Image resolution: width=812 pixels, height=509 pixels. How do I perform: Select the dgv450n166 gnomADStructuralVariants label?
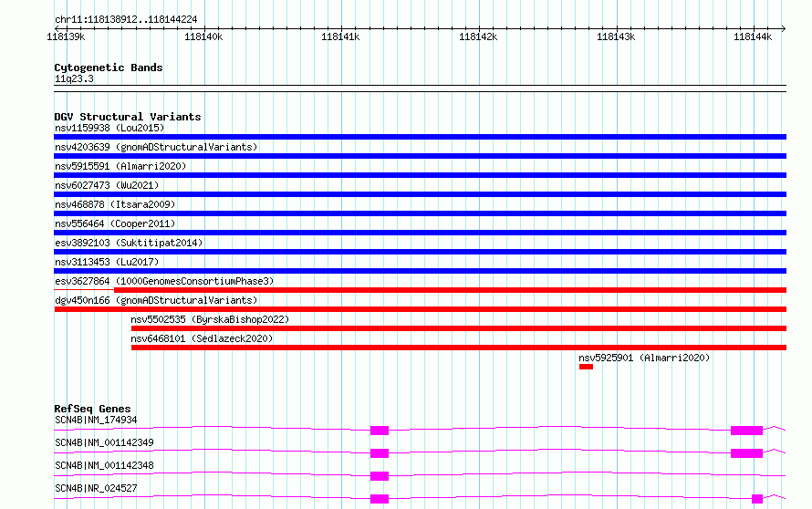tap(156, 300)
